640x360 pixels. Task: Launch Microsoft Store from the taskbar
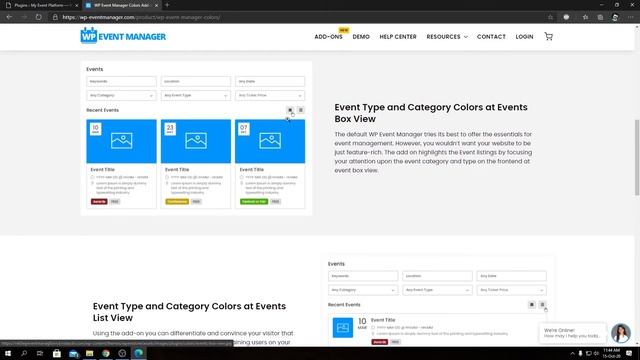[x=56, y=353]
